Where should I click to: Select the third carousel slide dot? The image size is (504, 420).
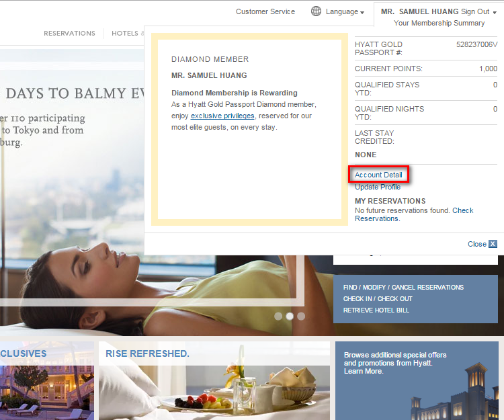[x=300, y=316]
